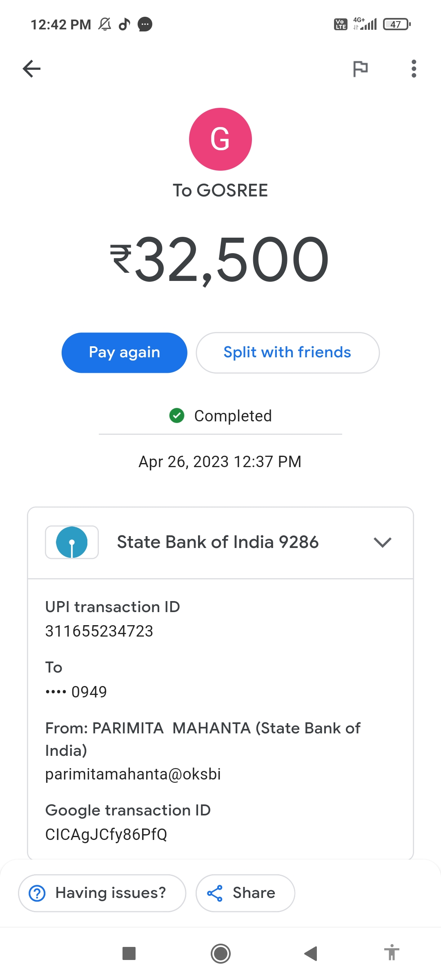Tap the pink G recipient avatar
The image size is (441, 980).
coord(220,139)
